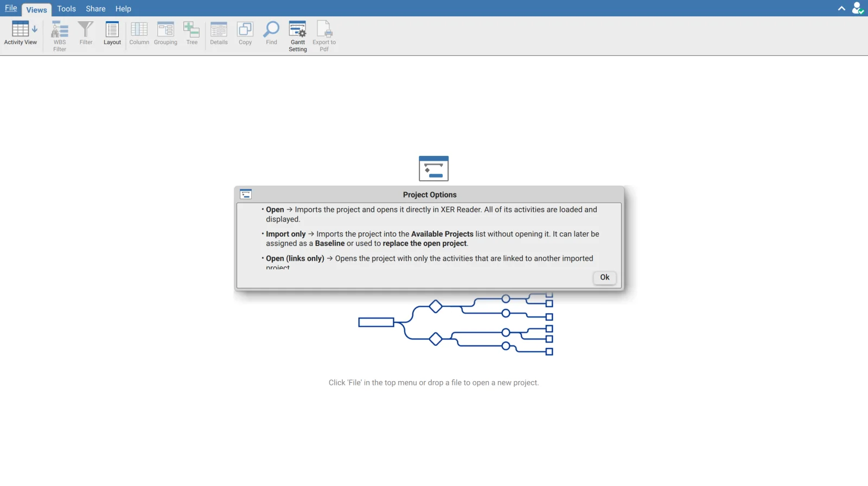Click the Project Options dialog title icon
Viewport: 868px width, 486px height.
click(246, 194)
